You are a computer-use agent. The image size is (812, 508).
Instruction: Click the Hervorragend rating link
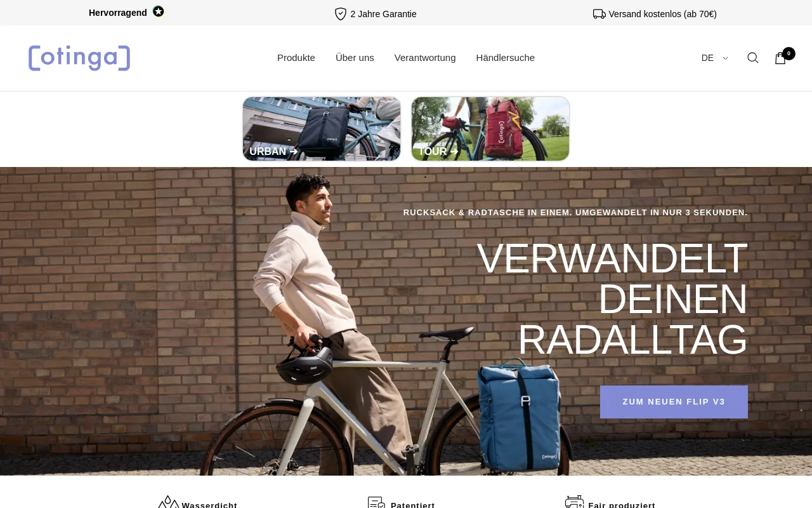118,13
